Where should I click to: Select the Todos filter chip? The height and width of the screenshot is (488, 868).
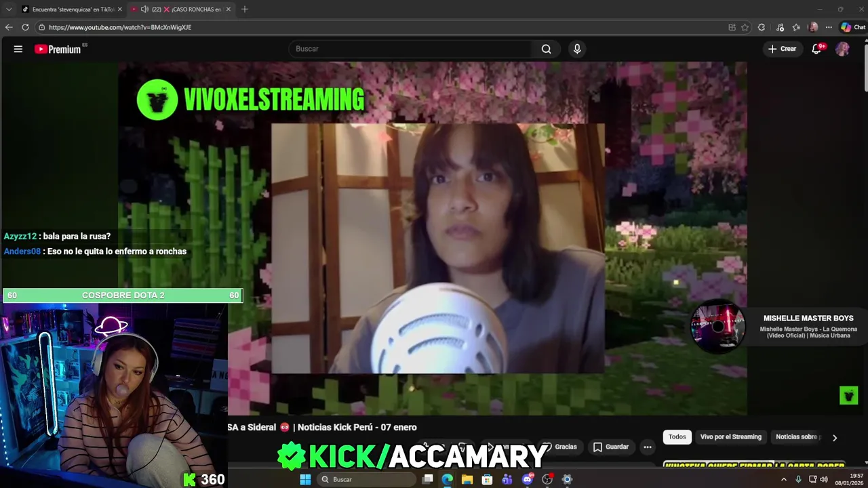[x=677, y=437]
